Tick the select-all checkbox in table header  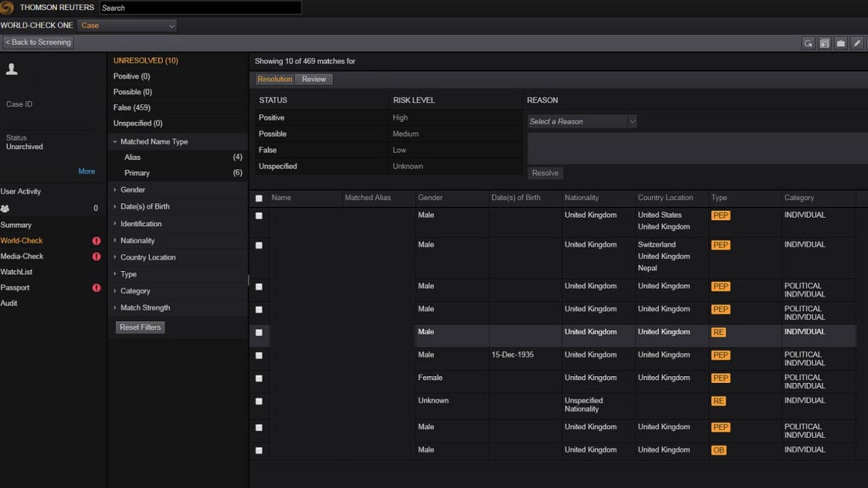click(258, 198)
